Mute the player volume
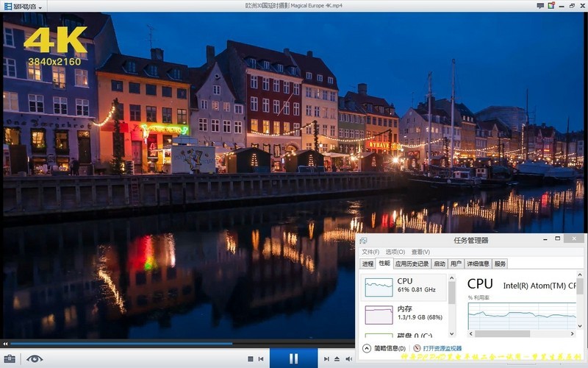 tap(348, 359)
